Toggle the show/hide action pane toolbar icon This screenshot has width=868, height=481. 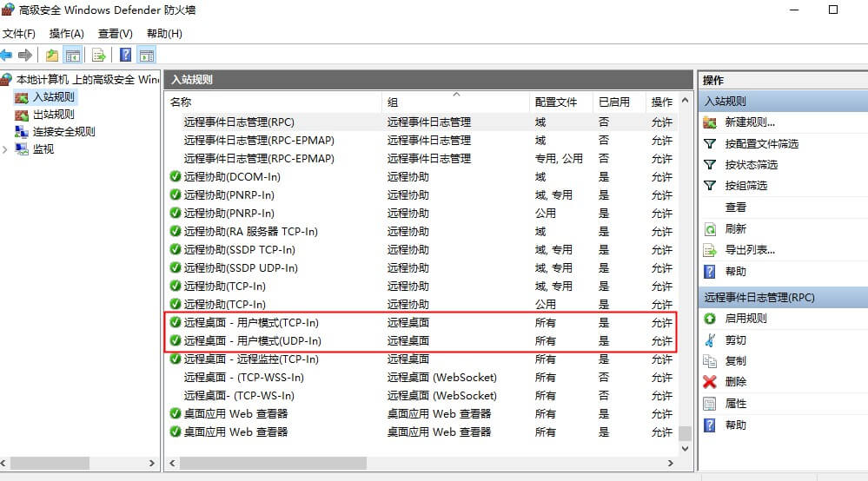click(x=147, y=55)
